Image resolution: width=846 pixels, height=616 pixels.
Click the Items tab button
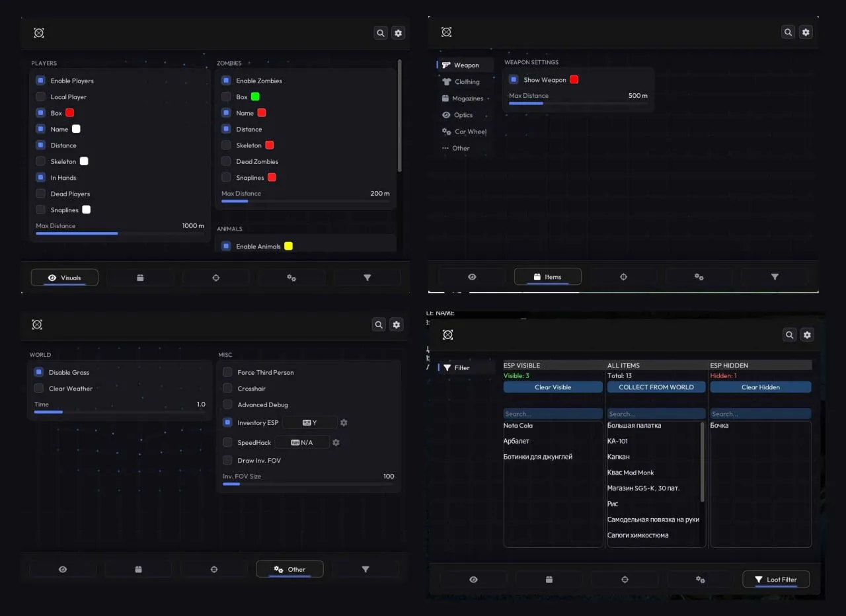548,277
